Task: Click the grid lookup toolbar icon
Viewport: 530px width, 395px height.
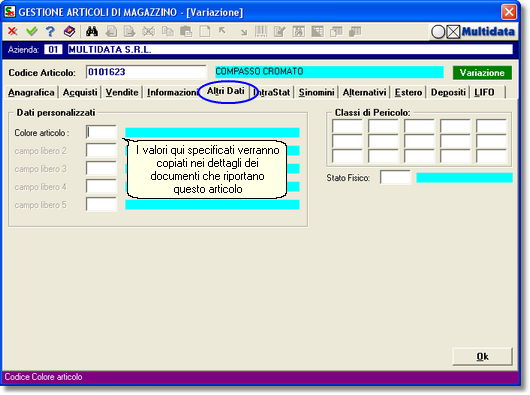Action: pyautogui.click(x=299, y=32)
